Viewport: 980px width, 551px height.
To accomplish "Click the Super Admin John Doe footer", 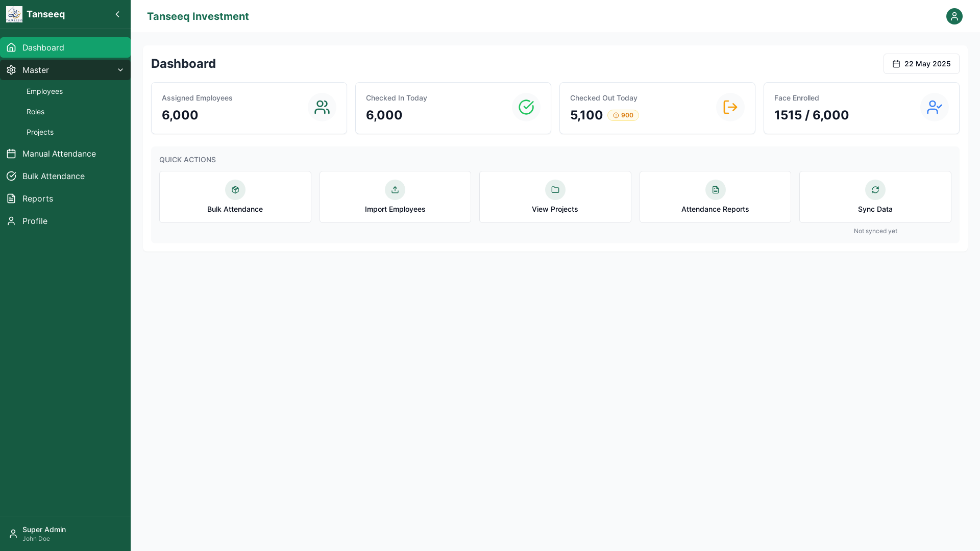I will (x=65, y=534).
